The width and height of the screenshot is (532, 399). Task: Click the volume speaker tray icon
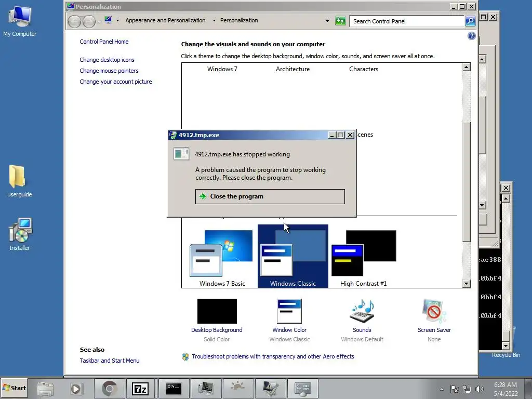[x=480, y=389]
